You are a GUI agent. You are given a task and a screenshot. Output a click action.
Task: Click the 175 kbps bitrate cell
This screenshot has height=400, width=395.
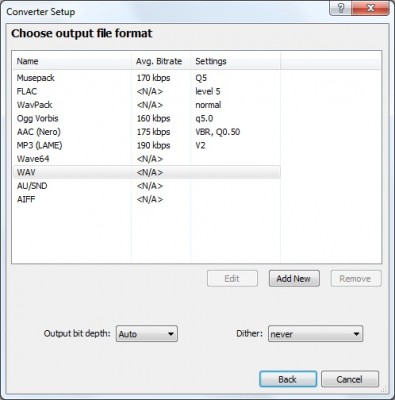(154, 132)
